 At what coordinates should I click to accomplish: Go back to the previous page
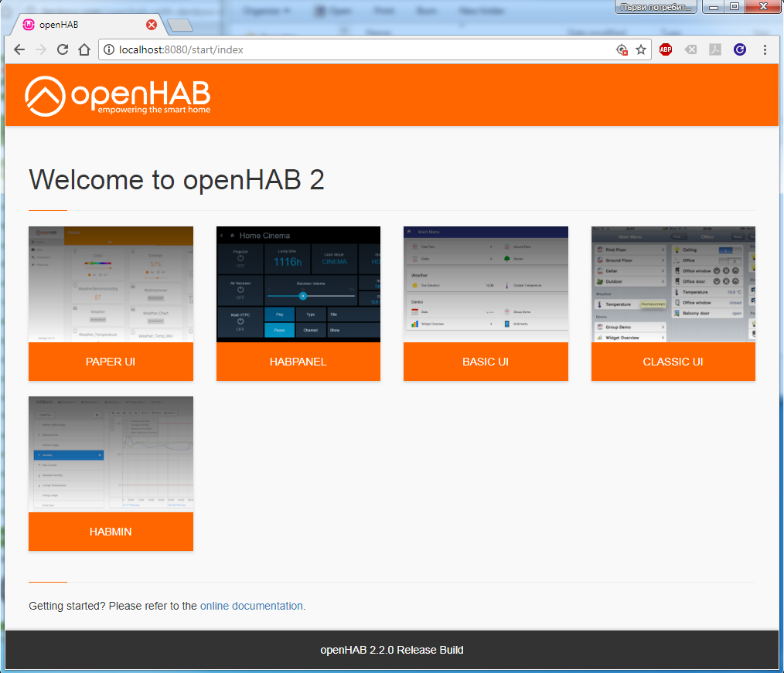tap(19, 49)
